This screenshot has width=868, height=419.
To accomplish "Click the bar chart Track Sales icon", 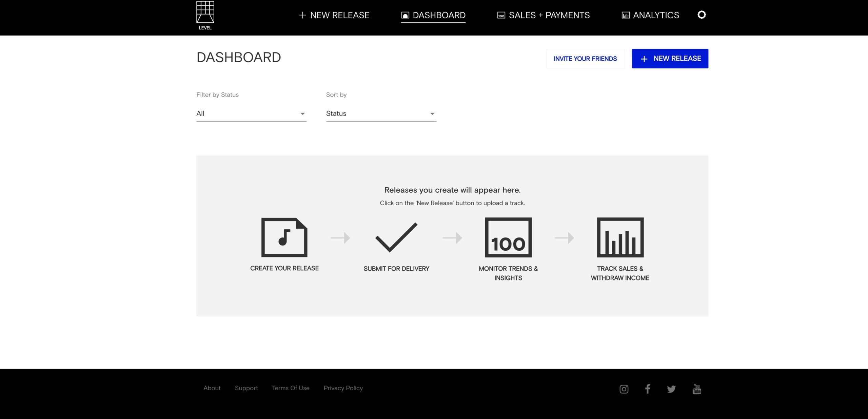I will 620,237.
